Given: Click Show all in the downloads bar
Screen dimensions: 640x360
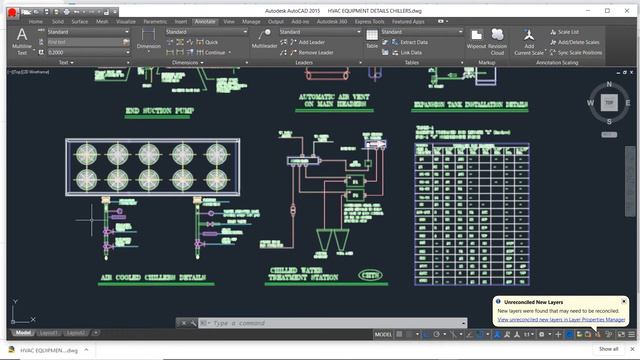Looking at the screenshot, I should pyautogui.click(x=609, y=349).
